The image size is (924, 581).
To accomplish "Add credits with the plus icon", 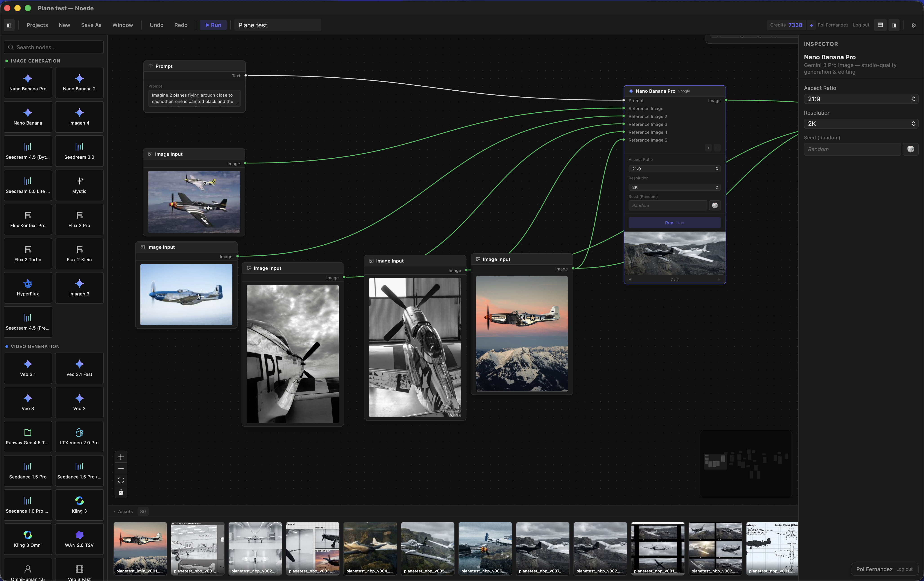I will point(811,25).
